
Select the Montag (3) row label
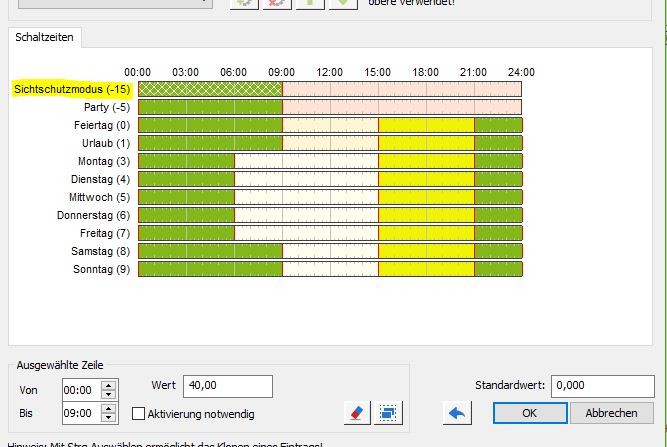click(x=104, y=162)
